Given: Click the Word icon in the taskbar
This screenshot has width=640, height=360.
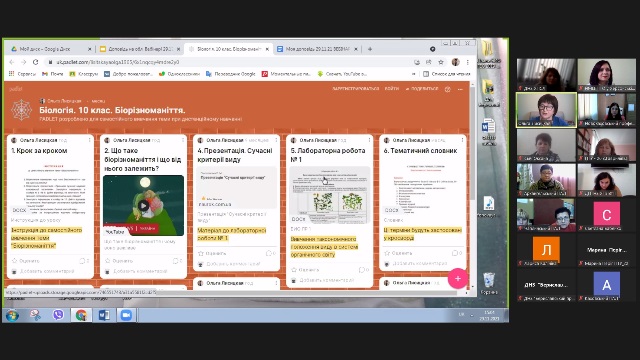Looking at the screenshot, I should click(x=104, y=315).
